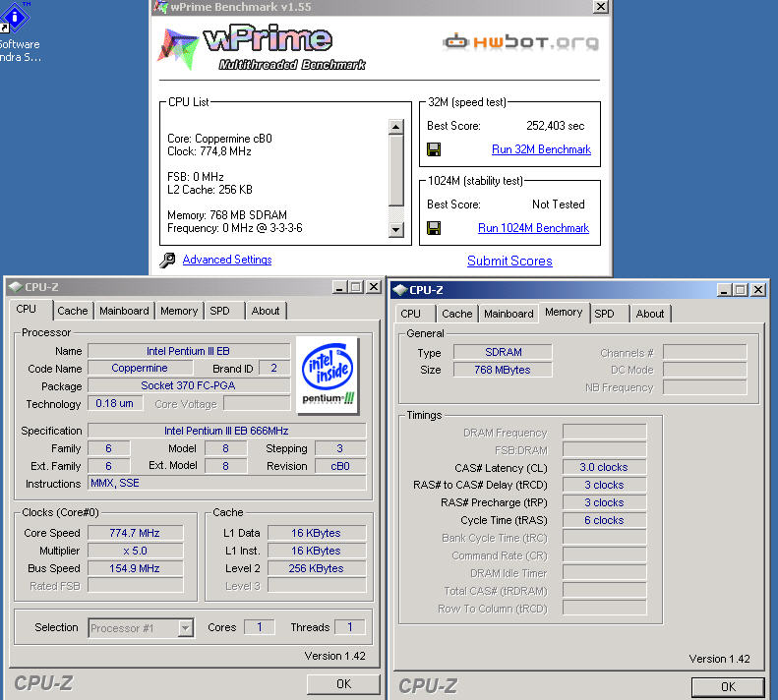The image size is (778, 700).
Task: Click the L1 Data 16 KBytes field
Action: pyautogui.click(x=317, y=533)
